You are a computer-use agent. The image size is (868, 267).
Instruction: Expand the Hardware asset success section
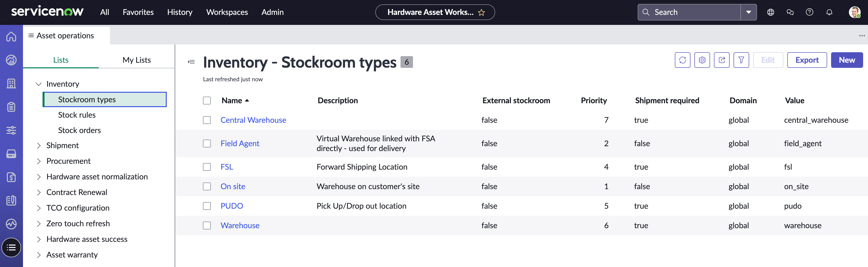coord(39,239)
